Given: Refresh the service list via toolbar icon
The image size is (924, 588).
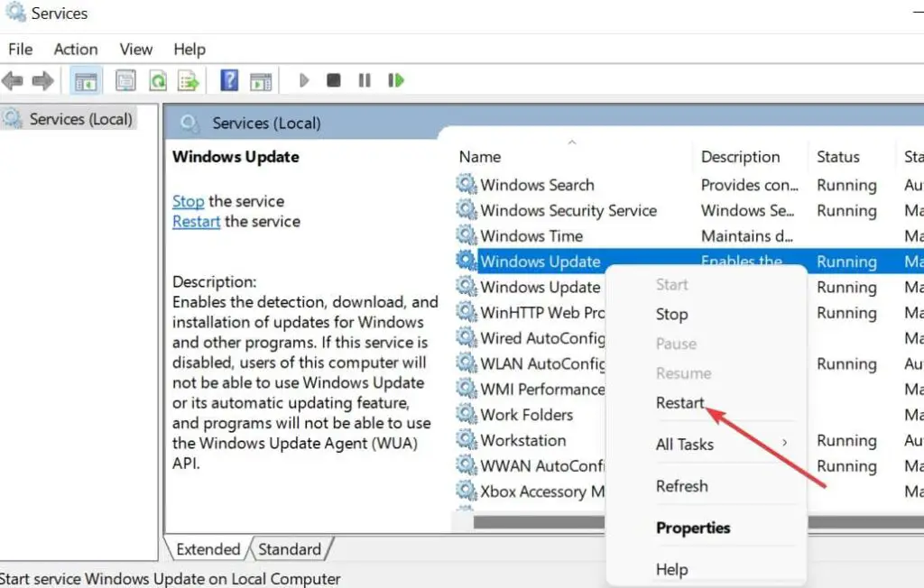Looking at the screenshot, I should pos(157,80).
